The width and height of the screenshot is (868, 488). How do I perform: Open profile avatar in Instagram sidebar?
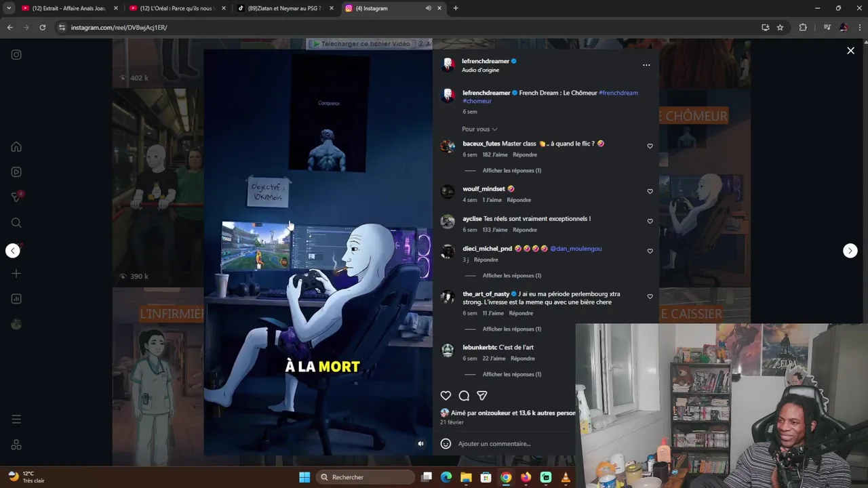coord(16,324)
